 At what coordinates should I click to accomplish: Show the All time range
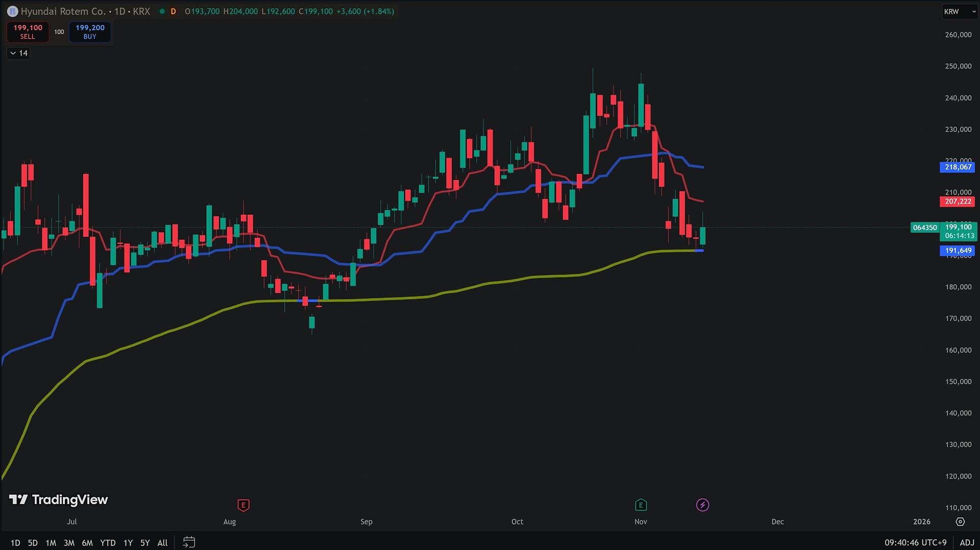coord(162,543)
